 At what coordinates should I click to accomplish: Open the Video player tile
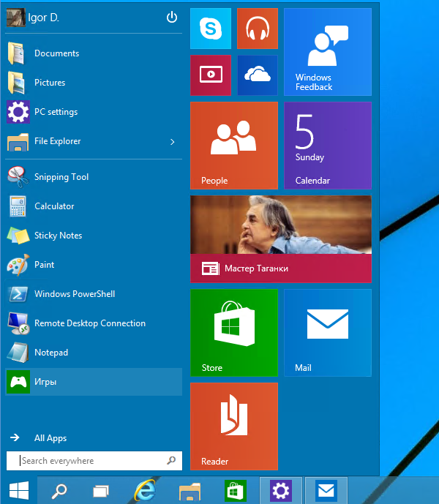[x=211, y=75]
